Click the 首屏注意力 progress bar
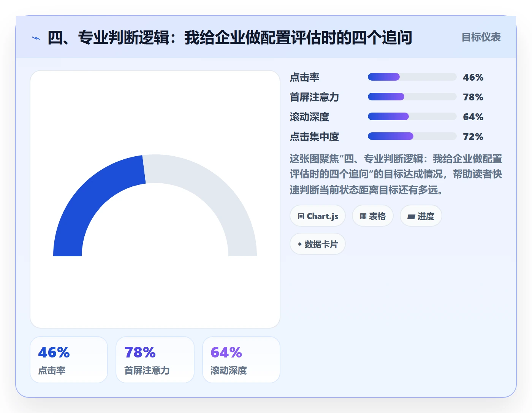 pyautogui.click(x=412, y=97)
